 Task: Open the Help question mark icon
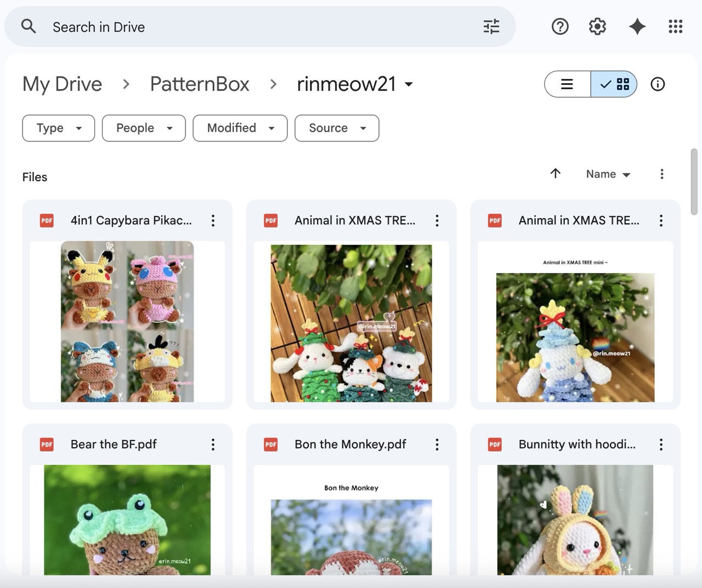[560, 26]
